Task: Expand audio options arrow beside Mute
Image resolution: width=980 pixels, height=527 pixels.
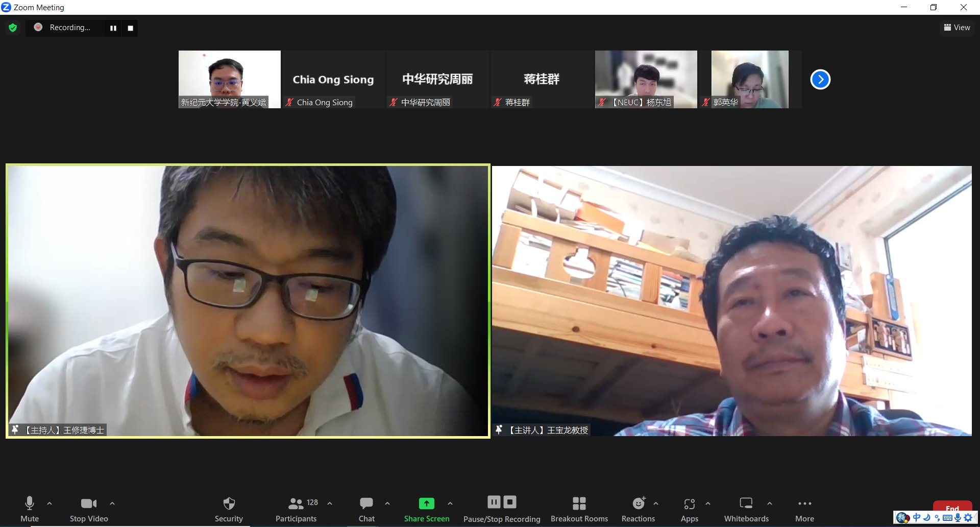Action: tap(50, 504)
